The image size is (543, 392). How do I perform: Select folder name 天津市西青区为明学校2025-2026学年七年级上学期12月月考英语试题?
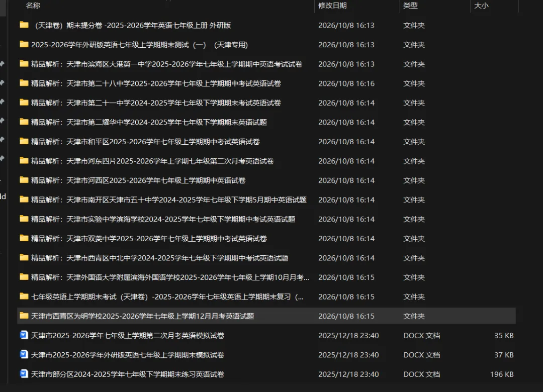pyautogui.click(x=143, y=316)
